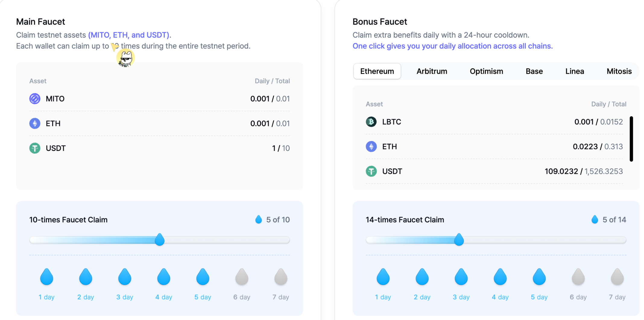Switch to the Base chain tab
The width and height of the screenshot is (644, 320).
tap(534, 71)
